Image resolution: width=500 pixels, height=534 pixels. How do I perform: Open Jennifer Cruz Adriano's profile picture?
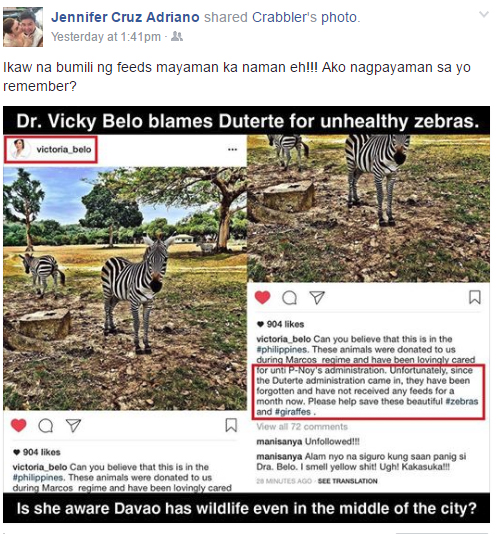click(x=23, y=27)
